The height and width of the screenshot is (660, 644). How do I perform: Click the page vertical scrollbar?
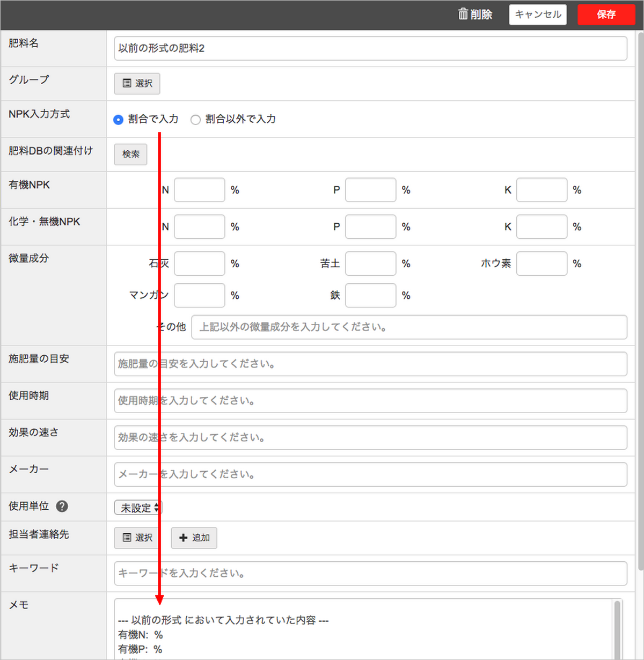click(x=640, y=300)
